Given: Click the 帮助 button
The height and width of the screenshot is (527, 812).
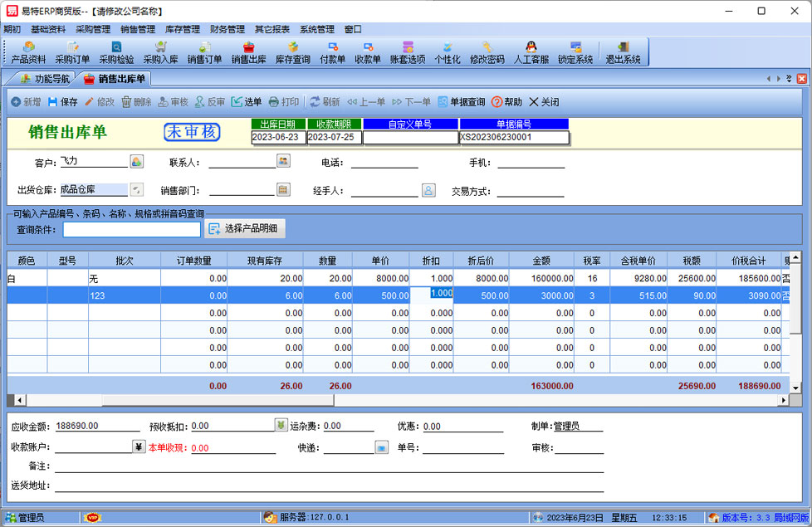Looking at the screenshot, I should pos(506,102).
